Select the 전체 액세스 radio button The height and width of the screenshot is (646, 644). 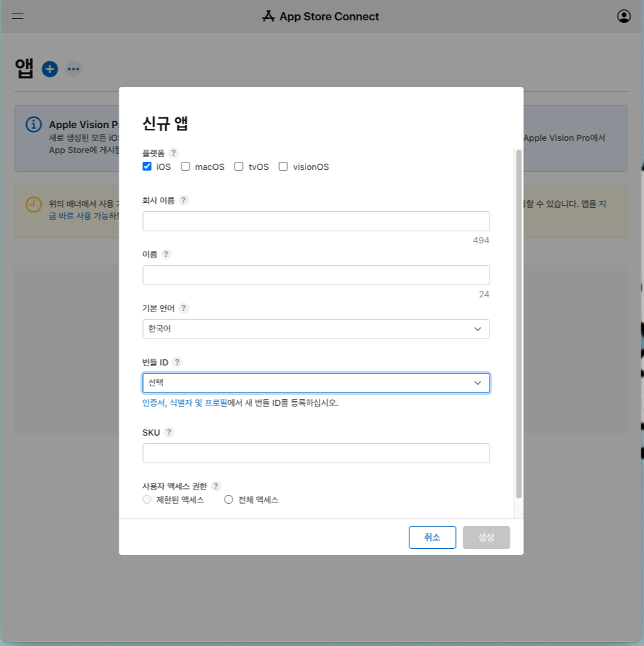click(x=228, y=499)
